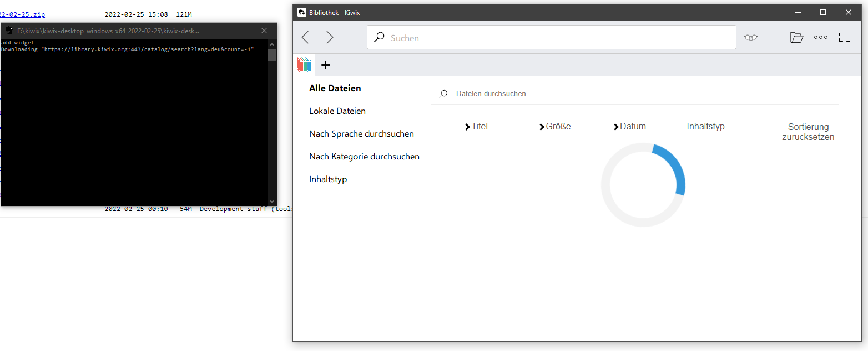This screenshot has height=351, width=868.
Task: Open a ZIM file using folder icon
Action: click(796, 37)
